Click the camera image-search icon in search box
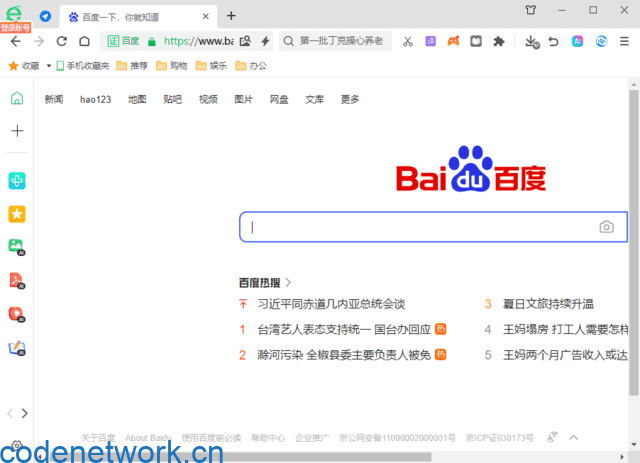 pos(606,227)
